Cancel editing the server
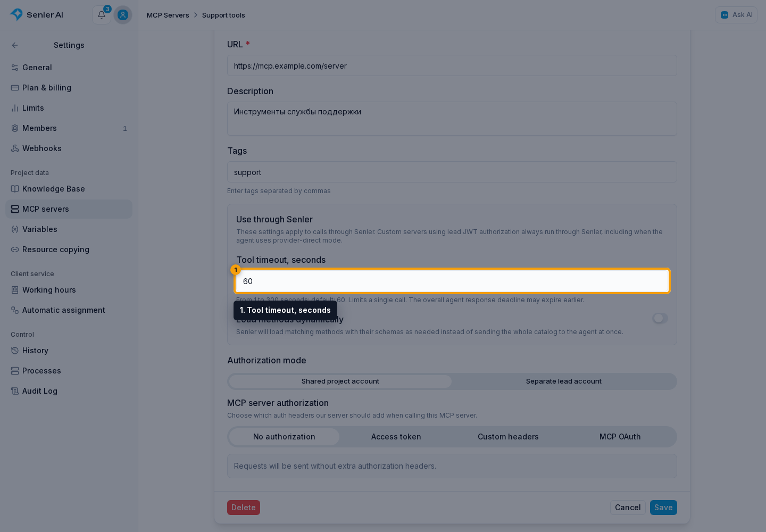 [x=628, y=508]
